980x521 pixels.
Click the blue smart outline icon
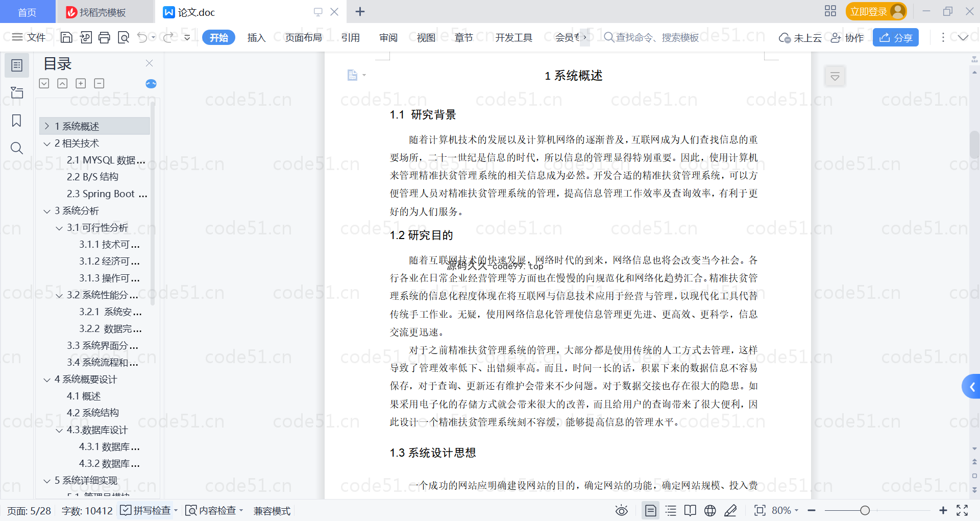pyautogui.click(x=151, y=84)
